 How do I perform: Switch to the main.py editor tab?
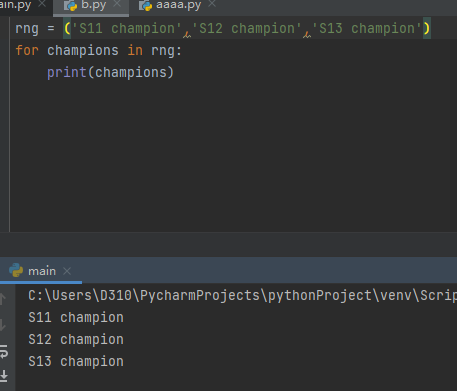(15, 5)
